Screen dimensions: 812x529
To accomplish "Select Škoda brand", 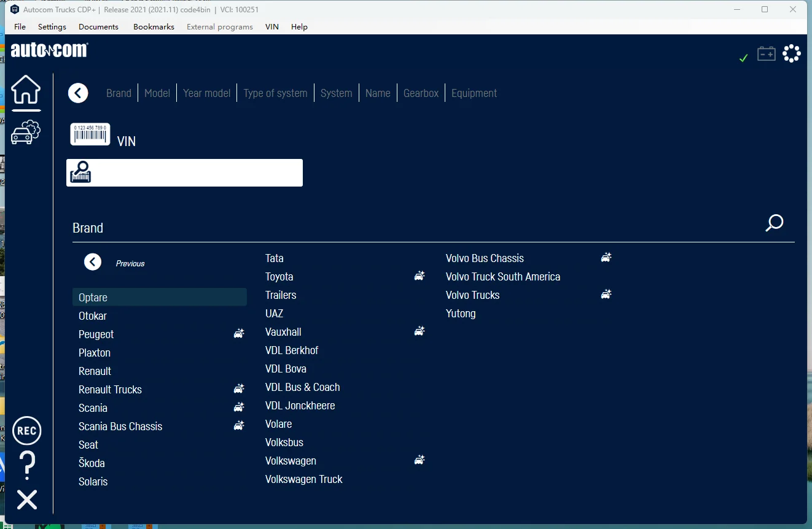I will (92, 463).
